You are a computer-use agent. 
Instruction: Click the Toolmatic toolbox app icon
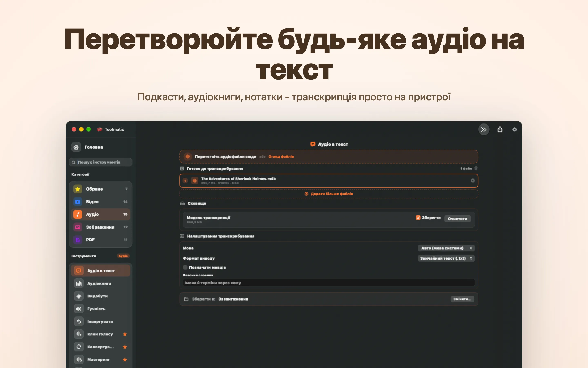click(x=100, y=129)
